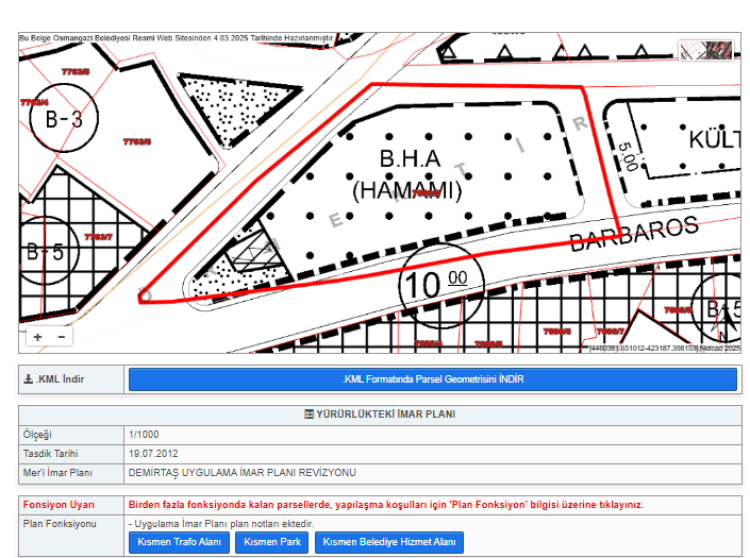Viewport: 750px width, 558px height.
Task: Click the 10.00 road width circle marker
Action: tap(436, 283)
